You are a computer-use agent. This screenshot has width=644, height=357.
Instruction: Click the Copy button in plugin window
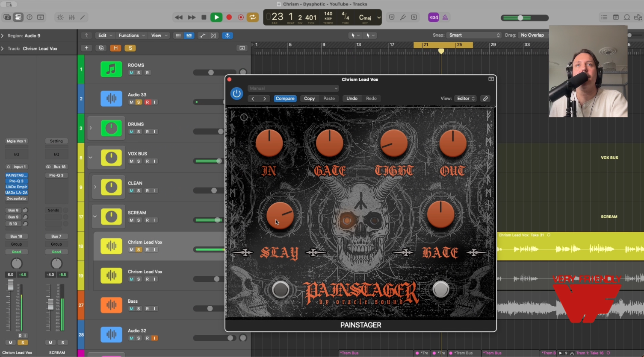310,99
